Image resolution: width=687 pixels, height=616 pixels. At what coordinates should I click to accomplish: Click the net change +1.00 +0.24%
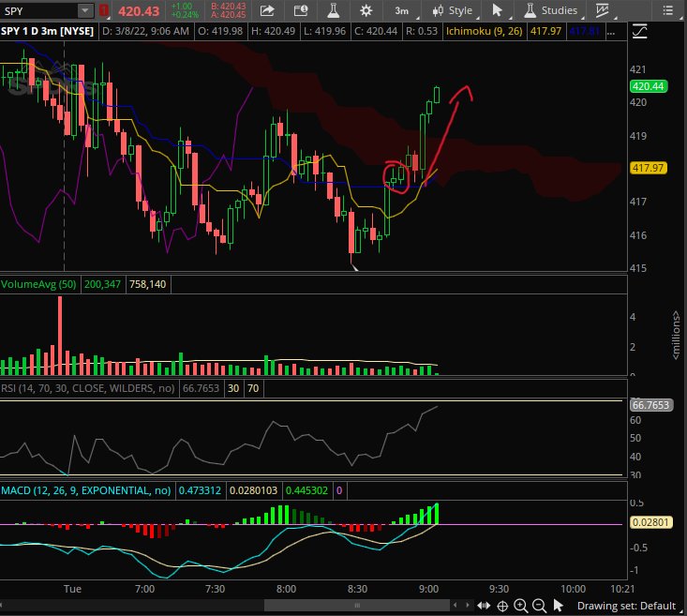(x=185, y=11)
